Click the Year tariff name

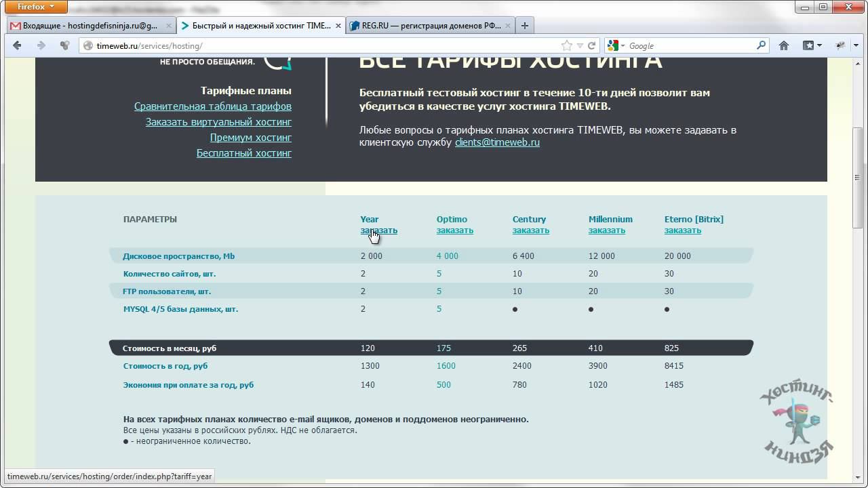369,219
